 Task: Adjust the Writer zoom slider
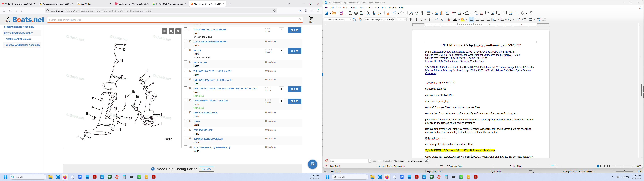[x=623, y=166]
